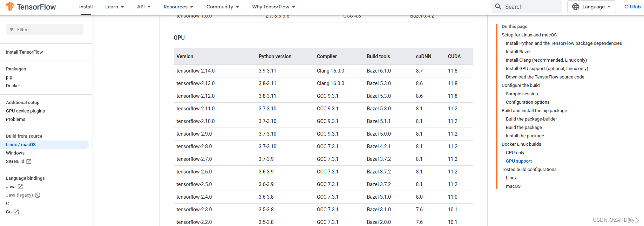
Task: Jump to macOS tested configurations
Action: (513, 186)
